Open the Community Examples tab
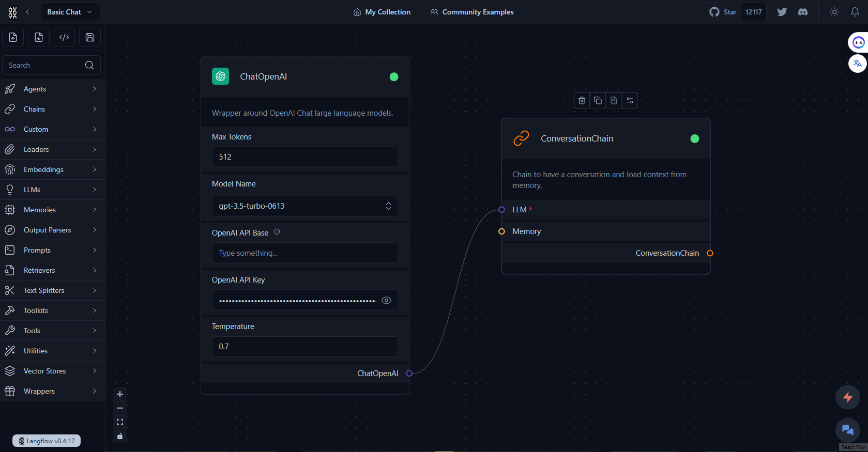 tap(472, 12)
